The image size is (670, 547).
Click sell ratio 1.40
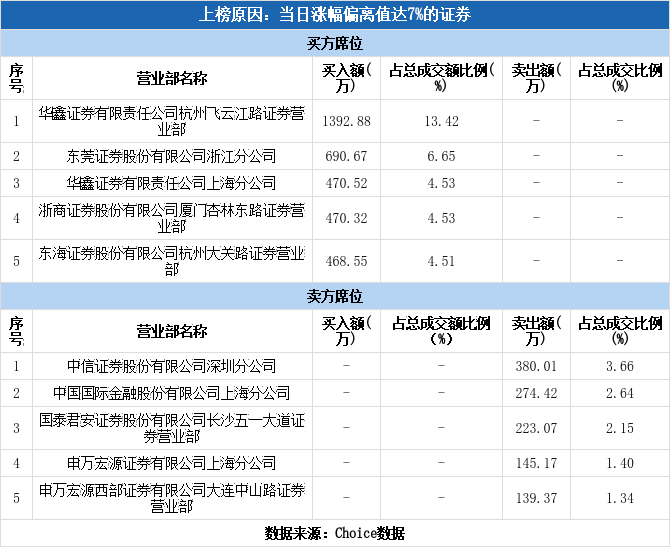click(x=620, y=463)
